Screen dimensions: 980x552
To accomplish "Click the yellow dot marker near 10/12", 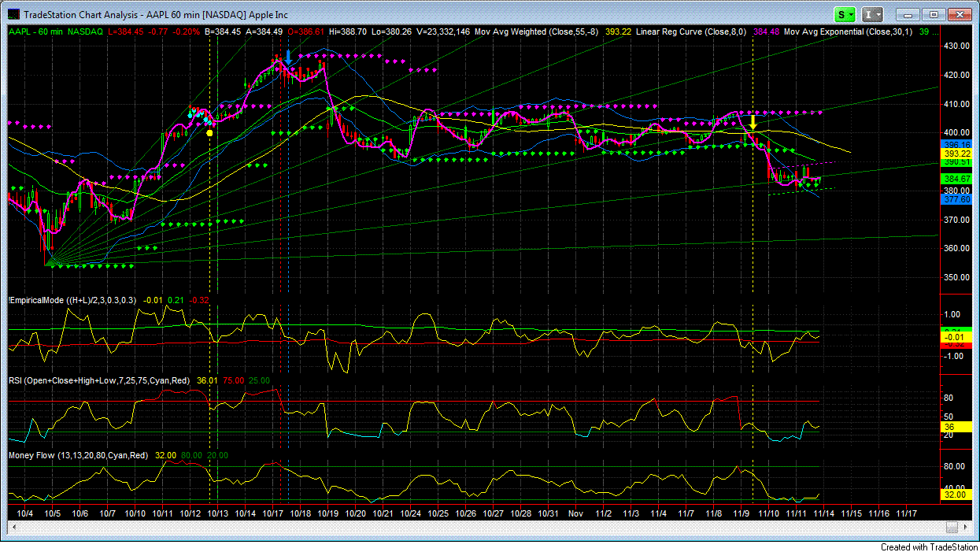I will [209, 133].
